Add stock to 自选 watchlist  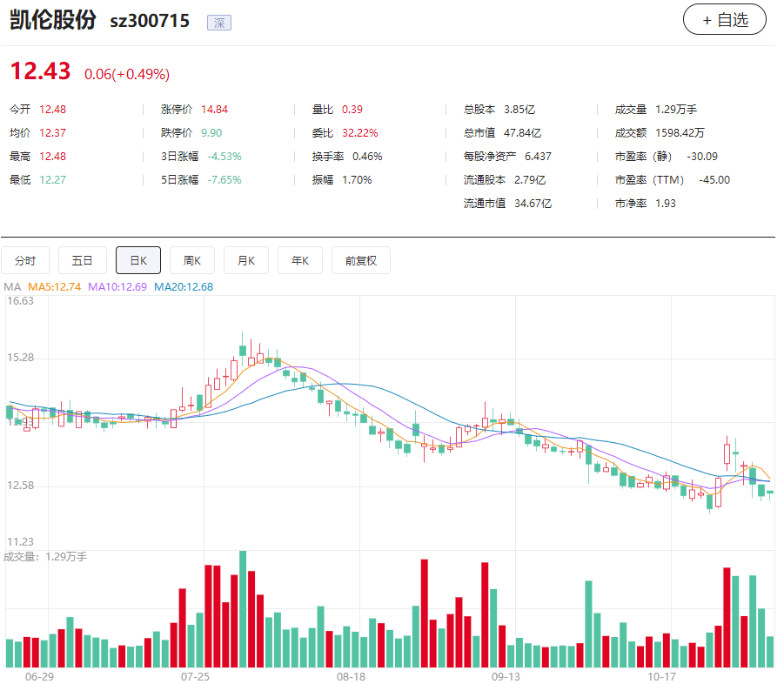pos(724,20)
